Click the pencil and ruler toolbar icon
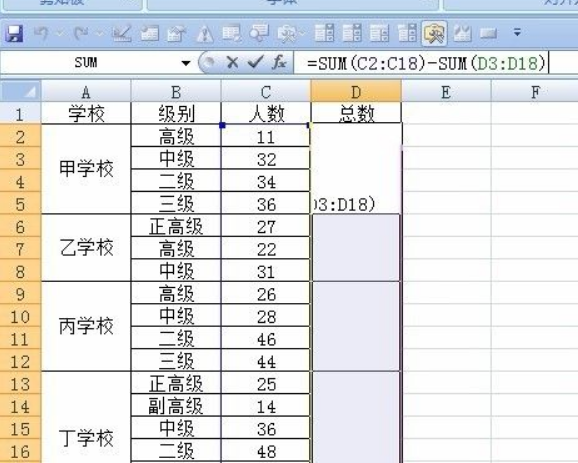The width and height of the screenshot is (578, 463). click(x=122, y=34)
